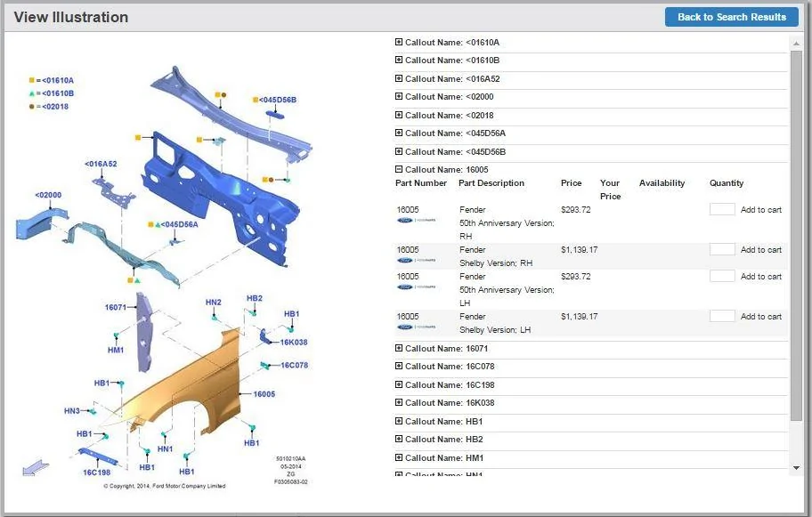
Task: Expand Callout Name <01610A row
Action: (x=399, y=42)
